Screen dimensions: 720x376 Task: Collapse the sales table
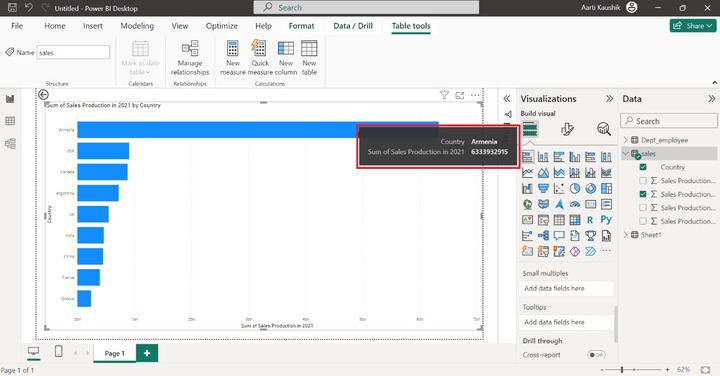pyautogui.click(x=625, y=153)
